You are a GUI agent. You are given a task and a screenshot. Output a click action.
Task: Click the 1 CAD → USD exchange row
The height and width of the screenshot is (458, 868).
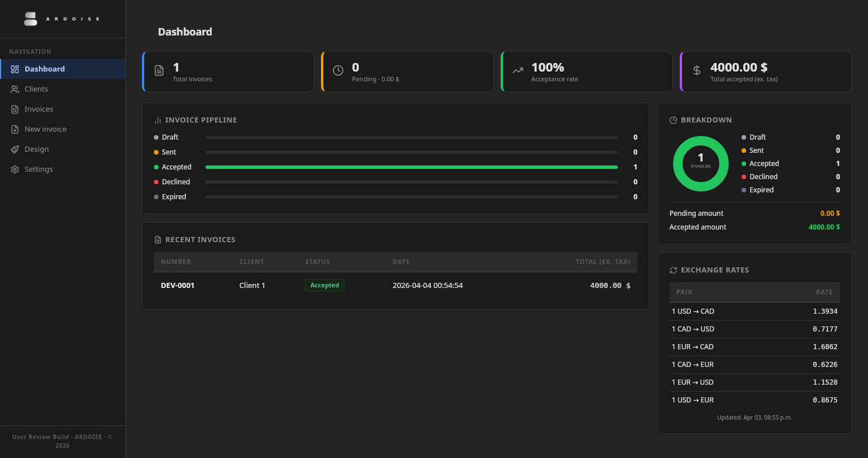point(755,329)
